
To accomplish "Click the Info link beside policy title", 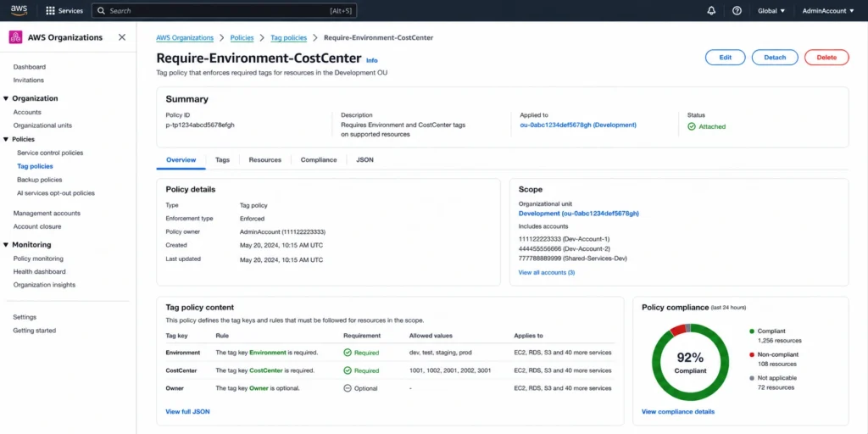I will coord(372,60).
